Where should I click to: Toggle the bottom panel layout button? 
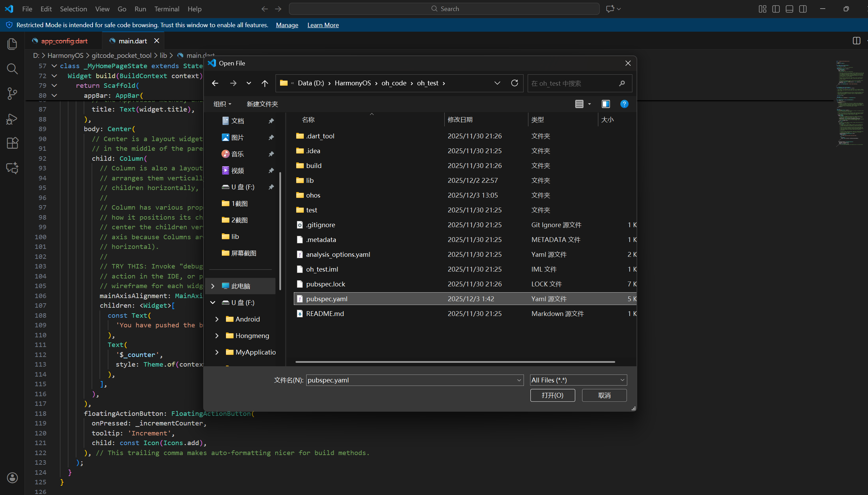[x=789, y=9]
